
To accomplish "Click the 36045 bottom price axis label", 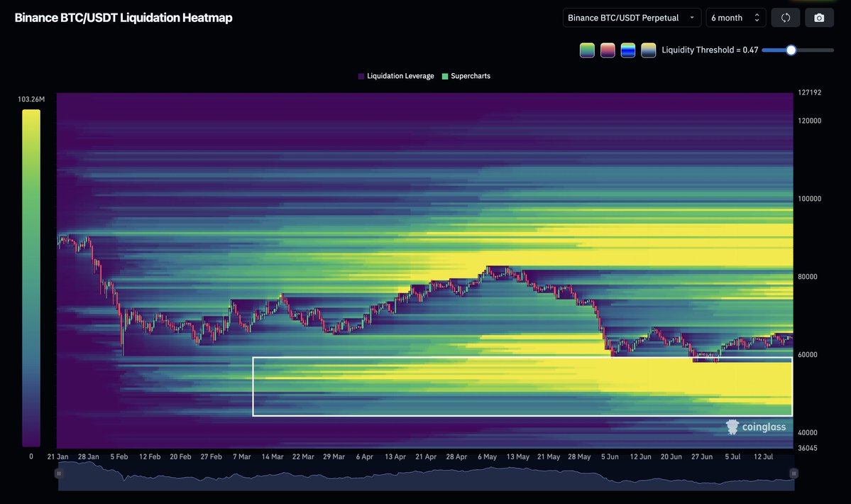I will (x=807, y=448).
